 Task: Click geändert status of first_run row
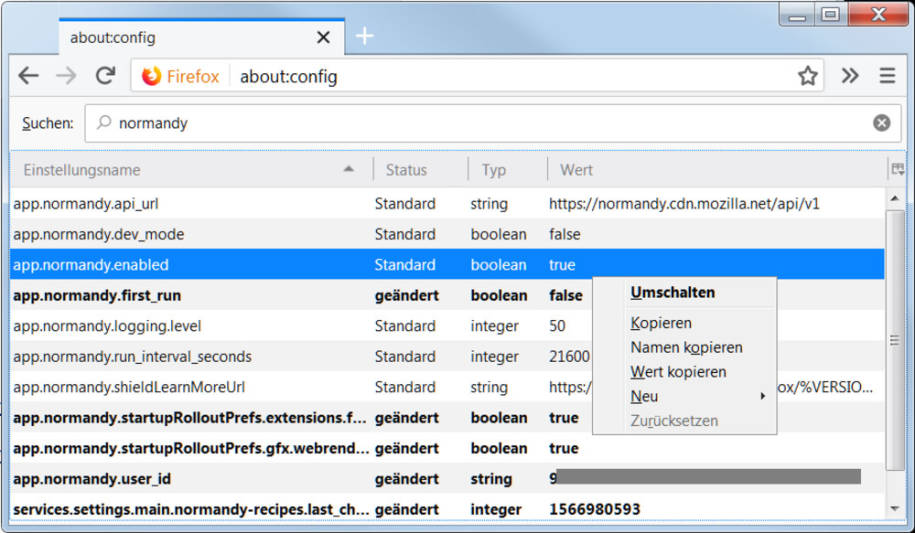(406, 295)
